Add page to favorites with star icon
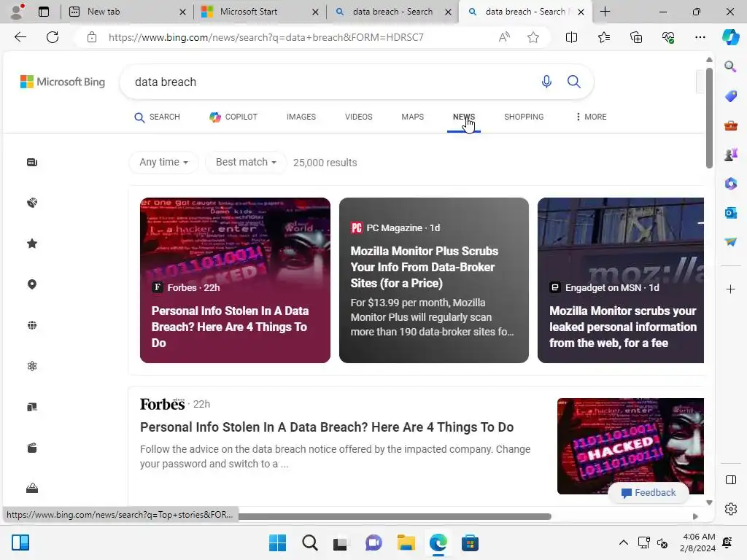The height and width of the screenshot is (560, 747). (533, 37)
